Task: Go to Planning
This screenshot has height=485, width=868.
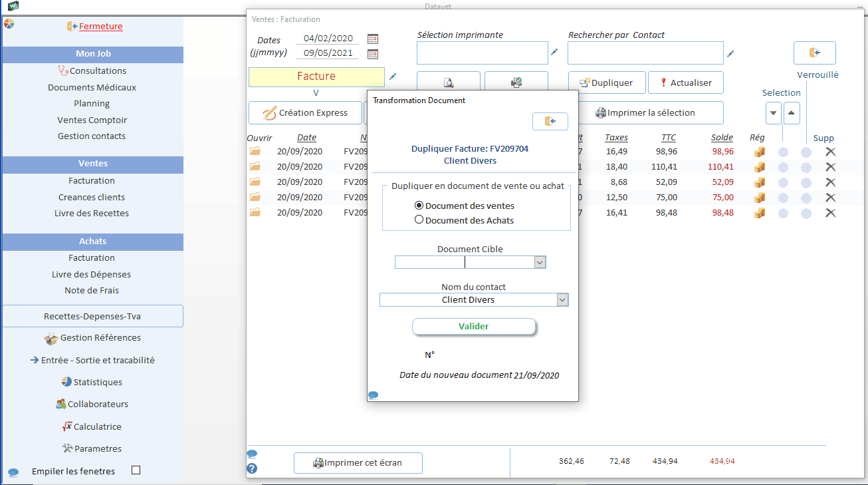Action: point(92,103)
